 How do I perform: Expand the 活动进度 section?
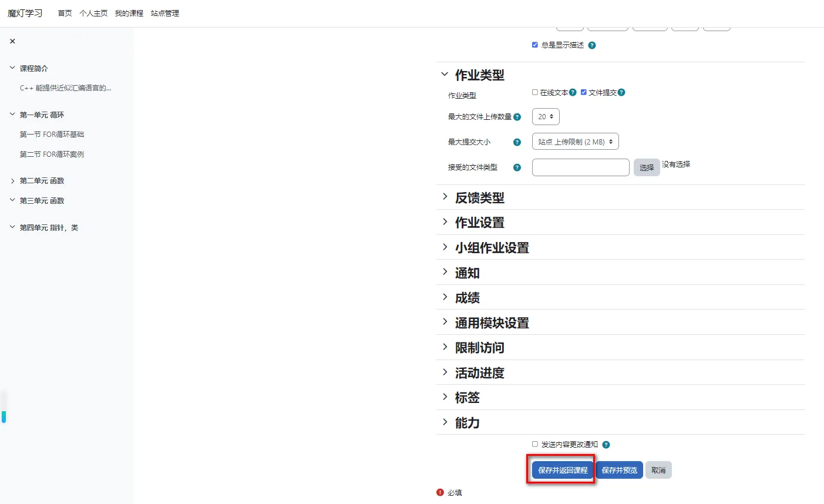pos(445,372)
